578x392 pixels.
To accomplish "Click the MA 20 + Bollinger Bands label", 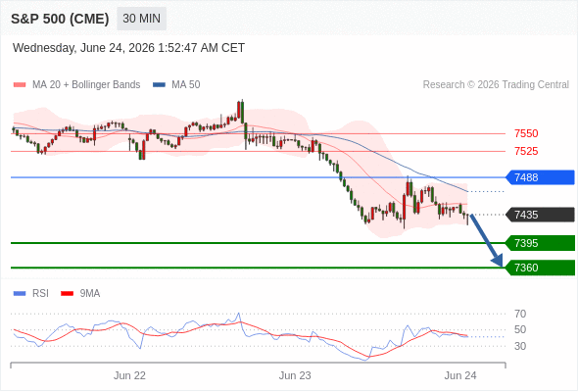I will coord(86,85).
